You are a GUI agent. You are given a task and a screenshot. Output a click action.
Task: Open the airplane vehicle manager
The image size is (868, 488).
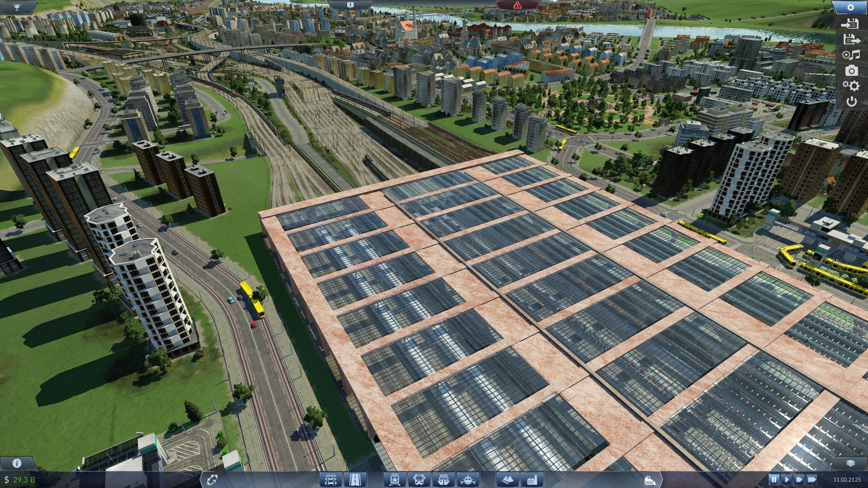coord(468,480)
